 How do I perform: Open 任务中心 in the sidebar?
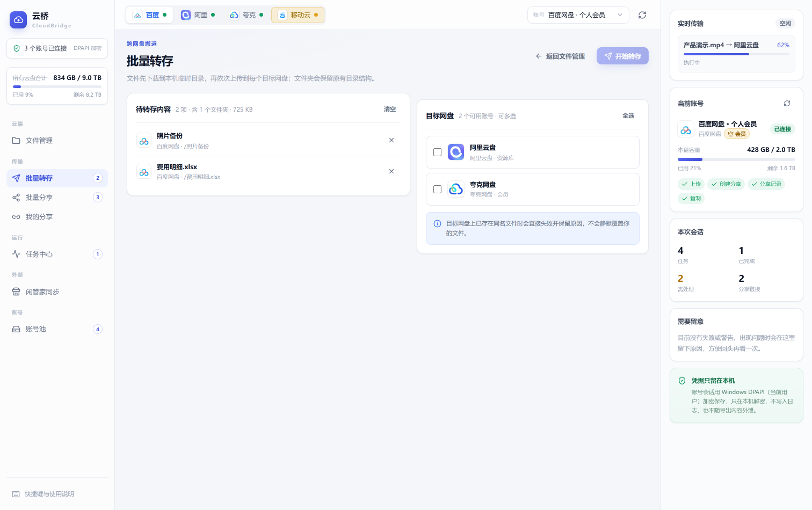click(57, 254)
